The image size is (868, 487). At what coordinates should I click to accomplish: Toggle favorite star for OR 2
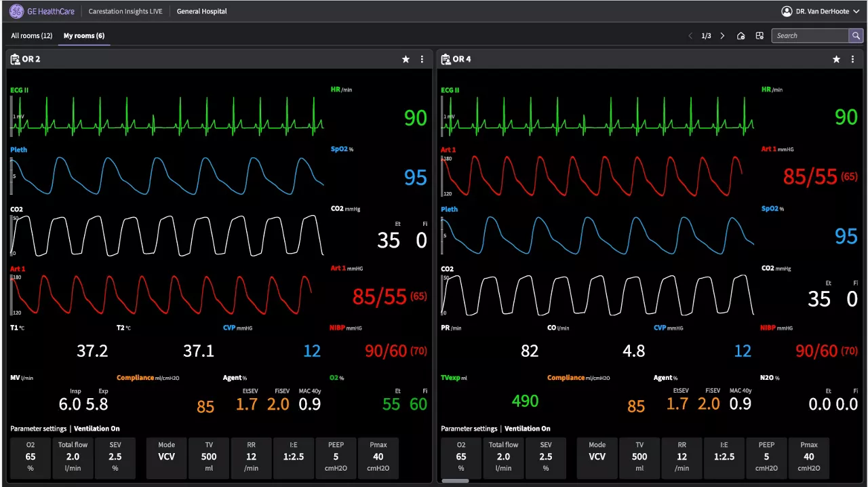[406, 59]
